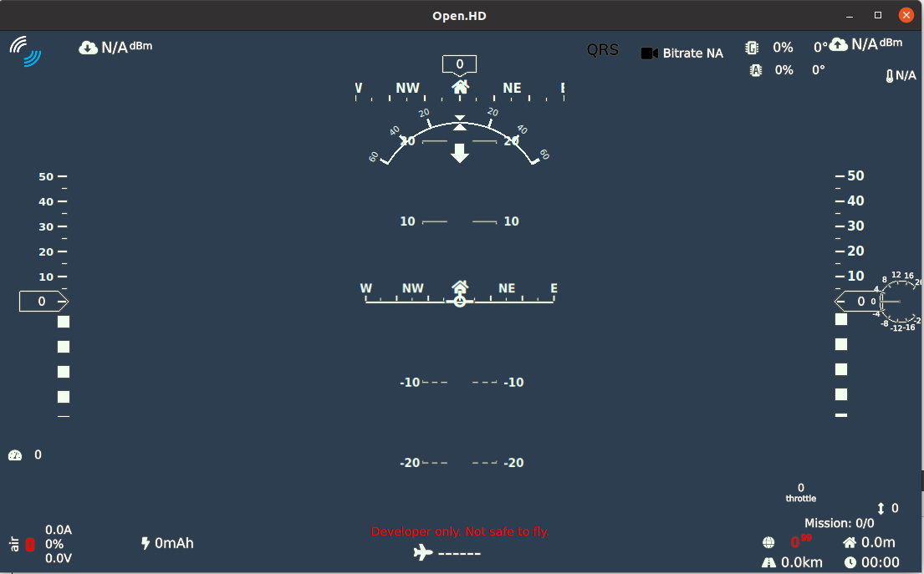Click the Mission: 0/0 text
Image resolution: width=924 pixels, height=574 pixels.
[x=840, y=523]
